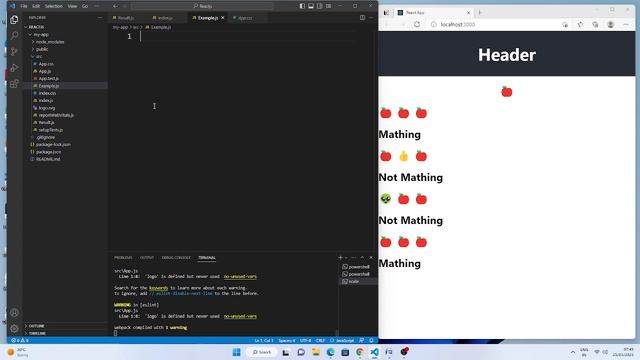Open Edge profile avatar icon
The width and height of the screenshot is (640, 360).
[x=611, y=24]
